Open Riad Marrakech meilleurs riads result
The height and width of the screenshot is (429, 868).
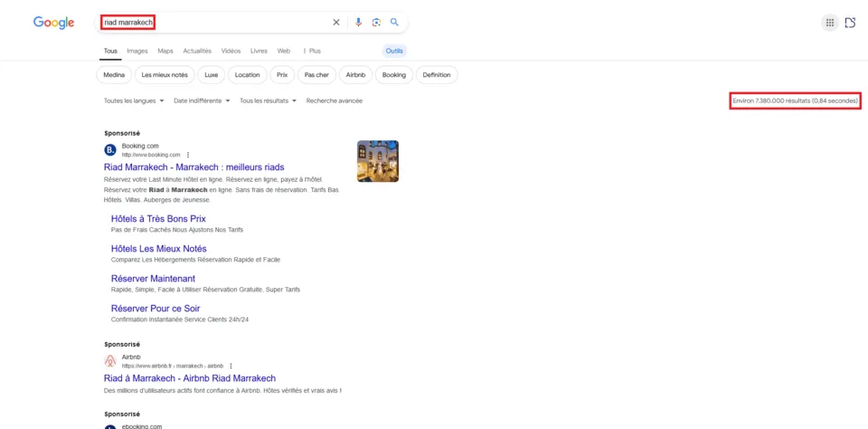pos(194,167)
